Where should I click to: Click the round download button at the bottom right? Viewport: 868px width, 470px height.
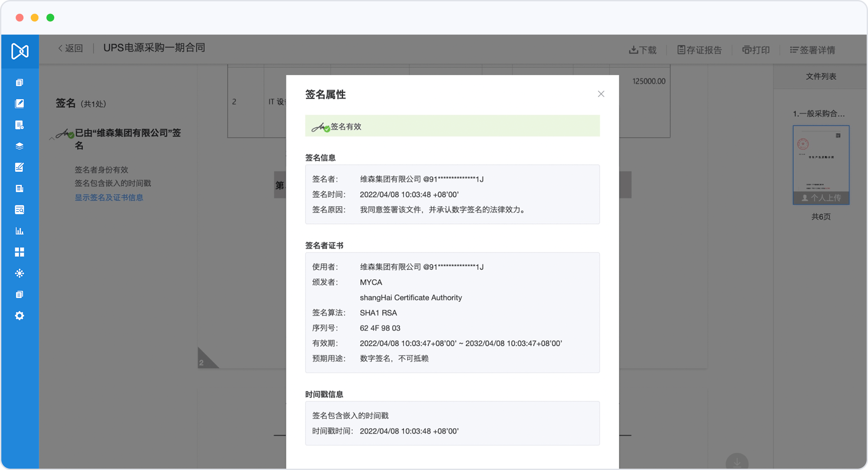[x=736, y=462]
